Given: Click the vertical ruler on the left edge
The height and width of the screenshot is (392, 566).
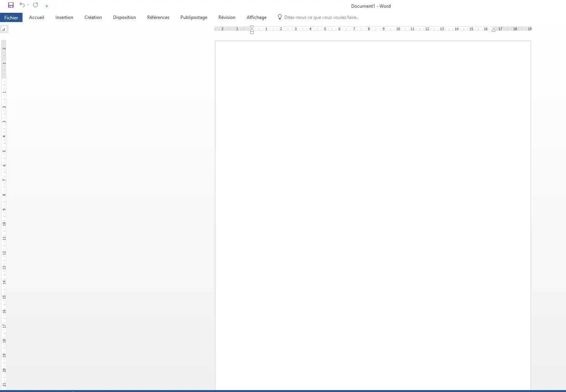Looking at the screenshot, I should click(x=4, y=215).
